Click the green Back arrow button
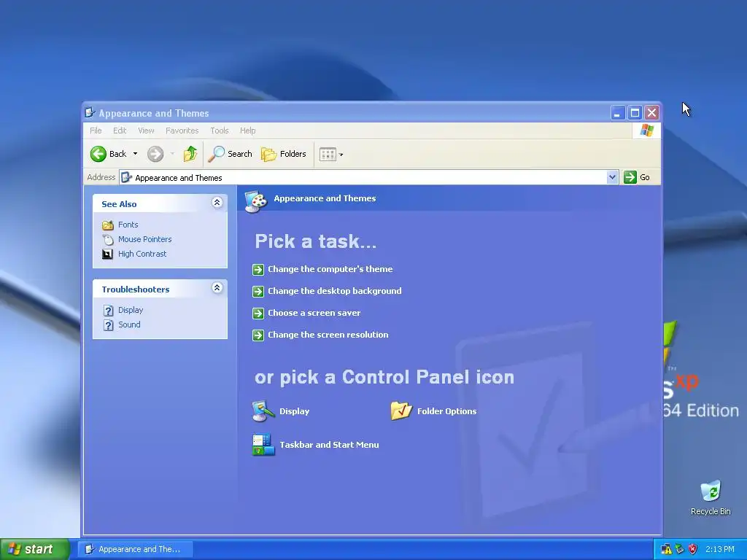This screenshot has height=560, width=747. [x=98, y=154]
